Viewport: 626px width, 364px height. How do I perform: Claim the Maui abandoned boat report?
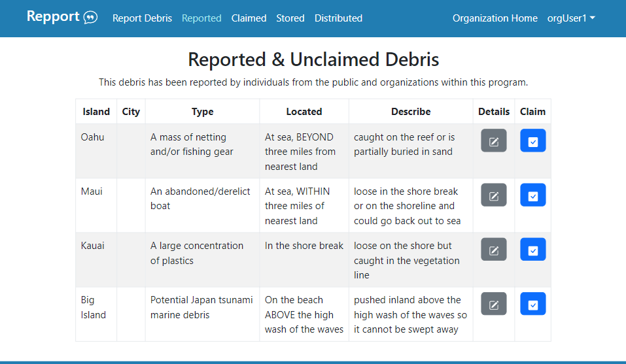pyautogui.click(x=532, y=195)
